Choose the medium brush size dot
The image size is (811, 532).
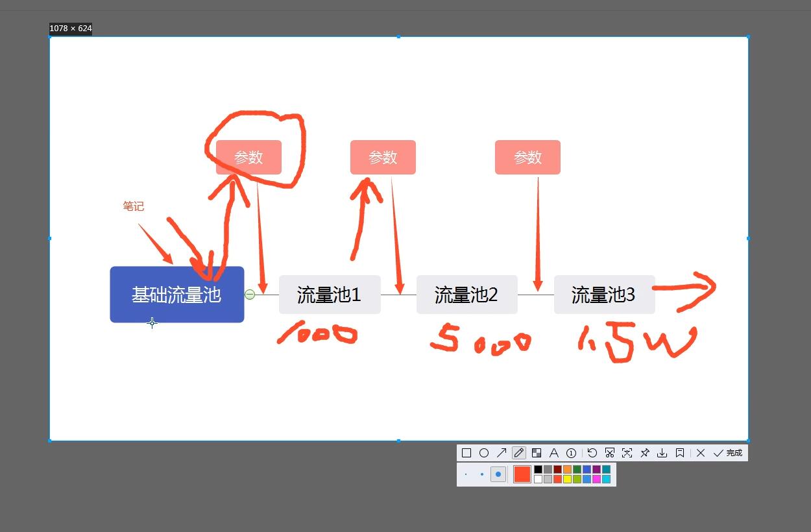click(482, 474)
